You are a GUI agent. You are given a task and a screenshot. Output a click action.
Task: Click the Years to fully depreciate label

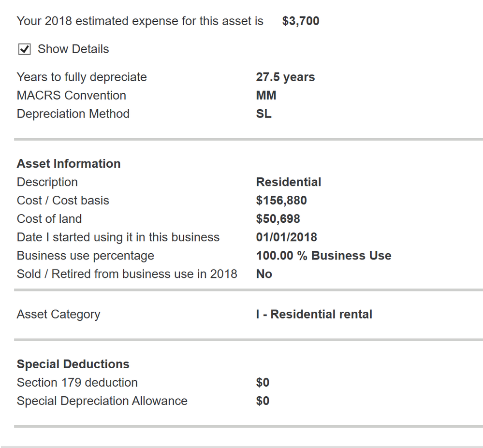coord(82,77)
